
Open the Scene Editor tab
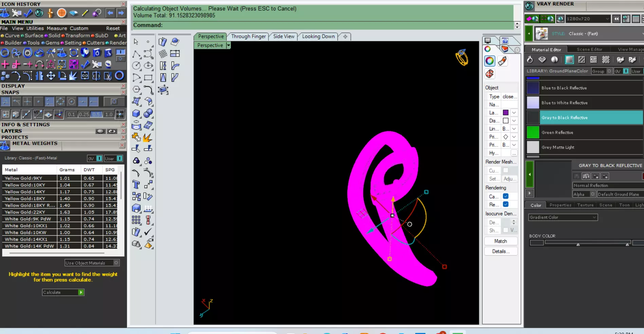589,50
